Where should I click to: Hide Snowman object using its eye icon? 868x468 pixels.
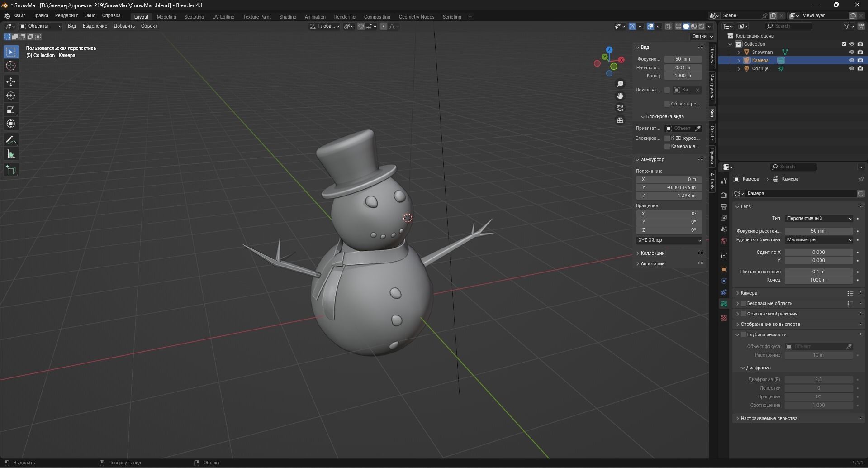851,52
